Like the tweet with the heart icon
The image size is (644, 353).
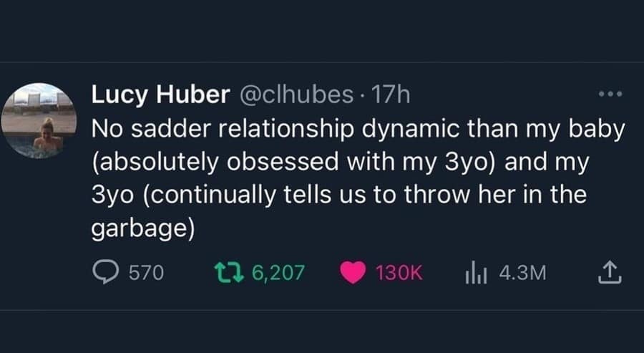click(x=352, y=272)
